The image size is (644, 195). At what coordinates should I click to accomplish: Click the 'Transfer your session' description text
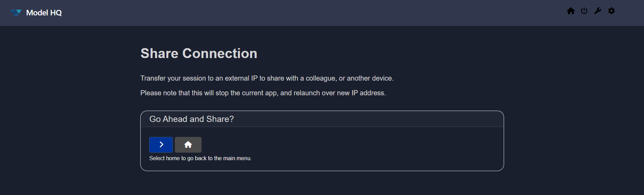click(267, 79)
